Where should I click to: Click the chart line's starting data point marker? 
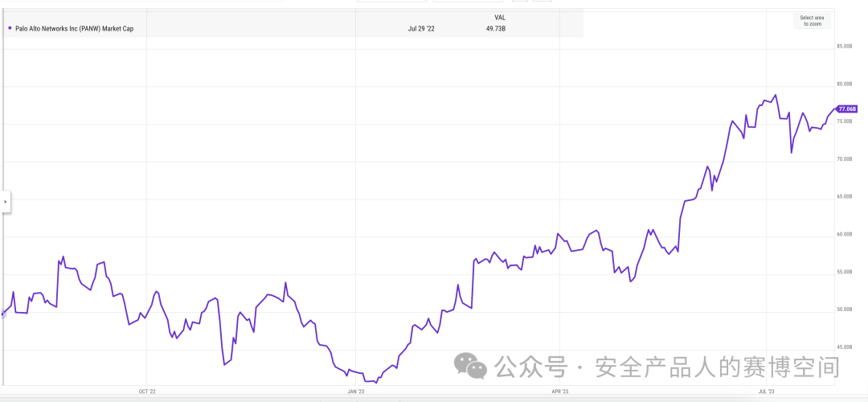[2, 314]
